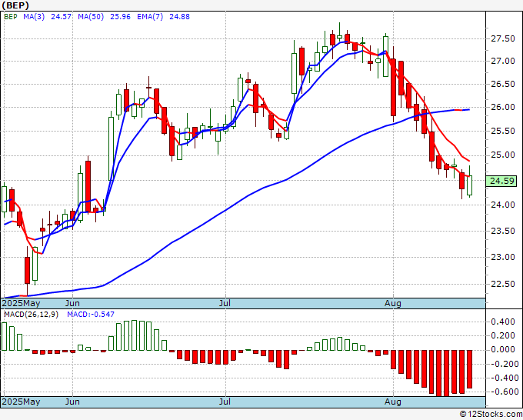Click the 0.200 MACD axis label

[503, 336]
